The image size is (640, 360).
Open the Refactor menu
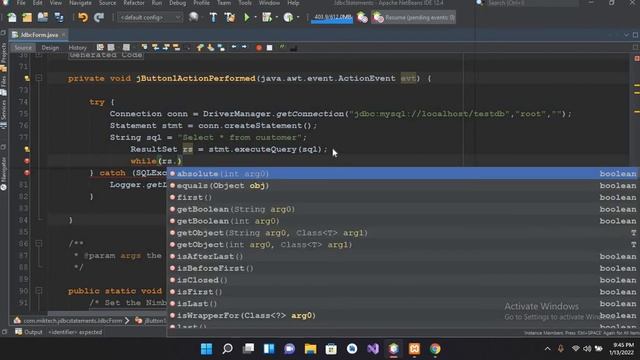pyautogui.click(x=134, y=3)
